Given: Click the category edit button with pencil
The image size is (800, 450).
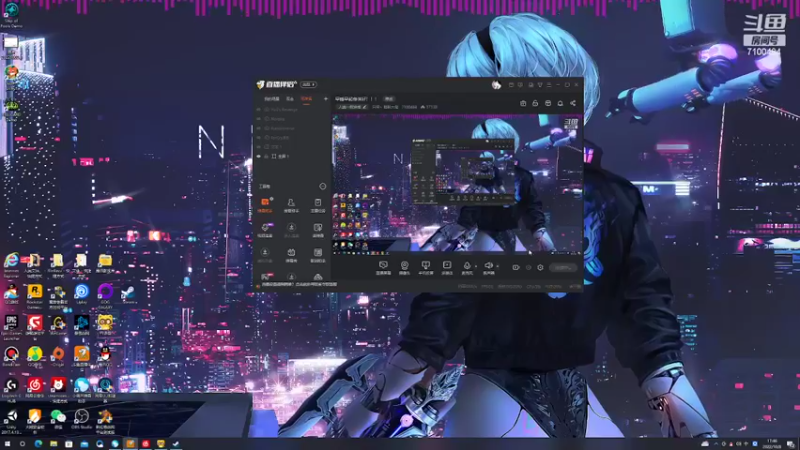Looking at the screenshot, I should click(351, 107).
